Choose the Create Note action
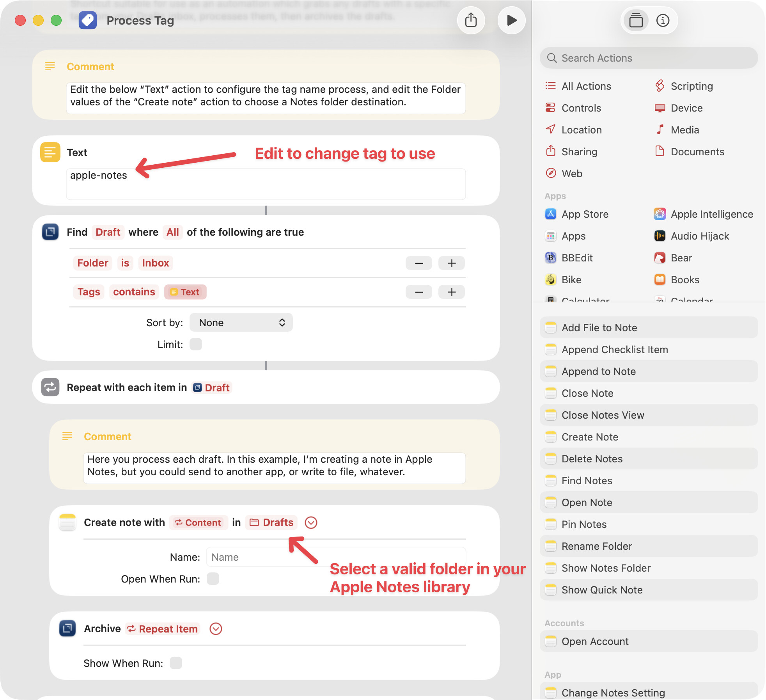 pyautogui.click(x=589, y=437)
